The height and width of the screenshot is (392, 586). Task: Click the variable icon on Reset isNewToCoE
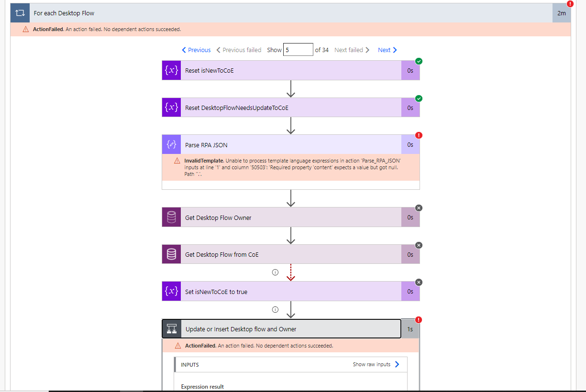coord(171,70)
